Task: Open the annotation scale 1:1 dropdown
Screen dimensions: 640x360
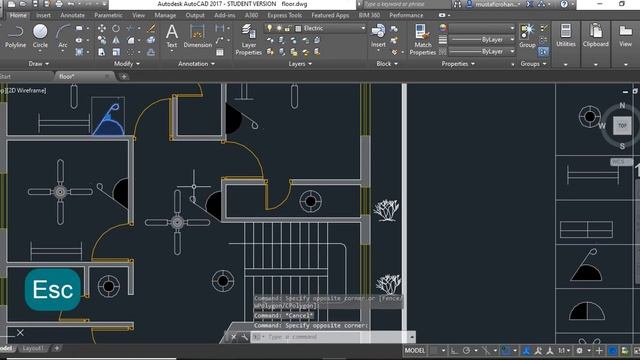Action: (564, 351)
